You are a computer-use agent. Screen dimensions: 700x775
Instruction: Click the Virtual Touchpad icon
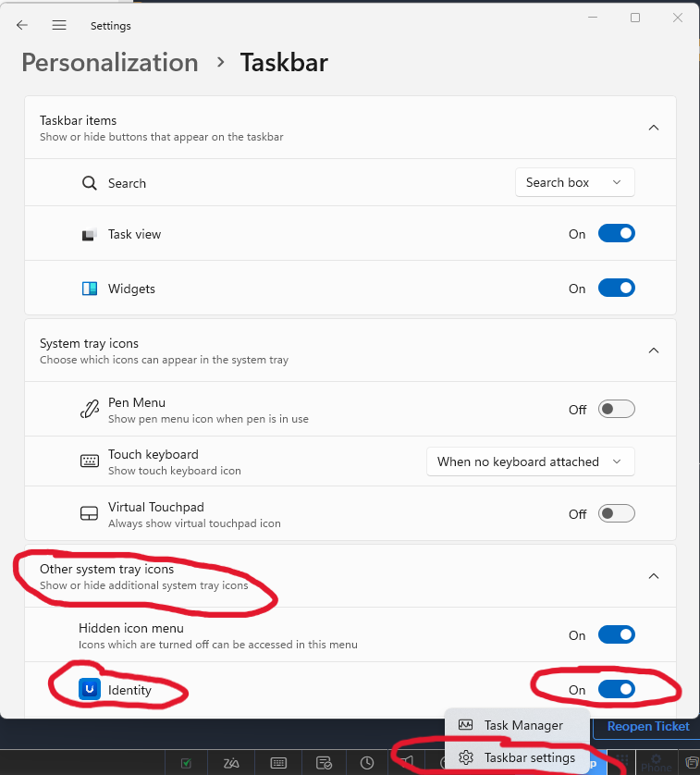pyautogui.click(x=90, y=514)
